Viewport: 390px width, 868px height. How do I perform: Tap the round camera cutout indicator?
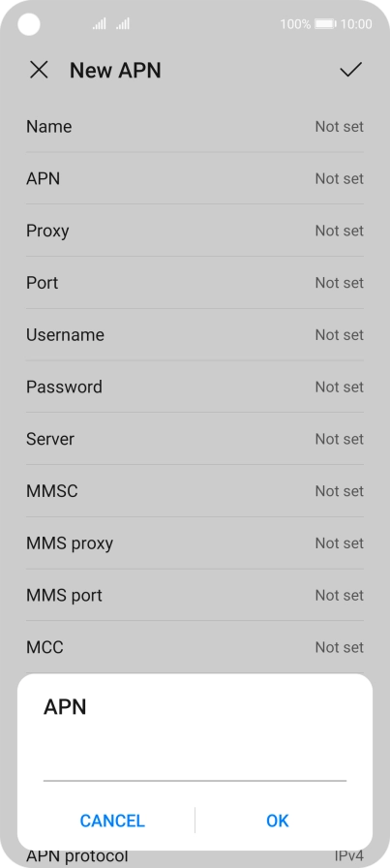pos(29,24)
